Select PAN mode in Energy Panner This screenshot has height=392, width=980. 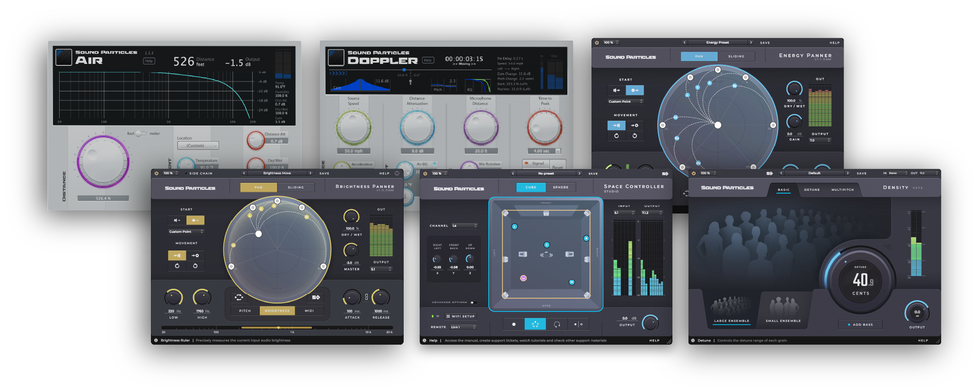(x=699, y=56)
